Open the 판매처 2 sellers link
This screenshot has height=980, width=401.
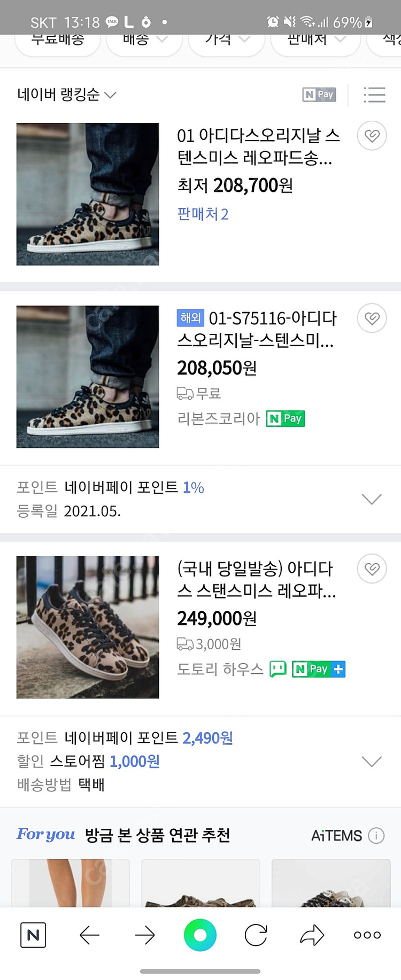pos(203,214)
